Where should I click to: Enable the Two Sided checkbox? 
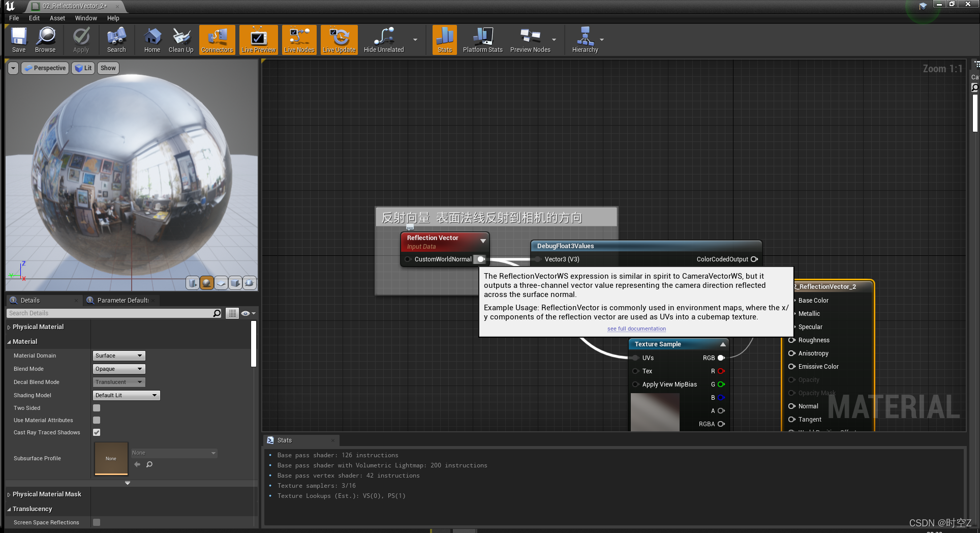pyautogui.click(x=96, y=408)
